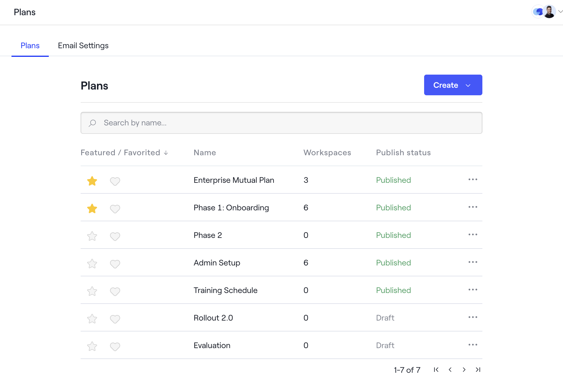Open the Create dropdown menu
The image size is (563, 392).
[x=453, y=85]
